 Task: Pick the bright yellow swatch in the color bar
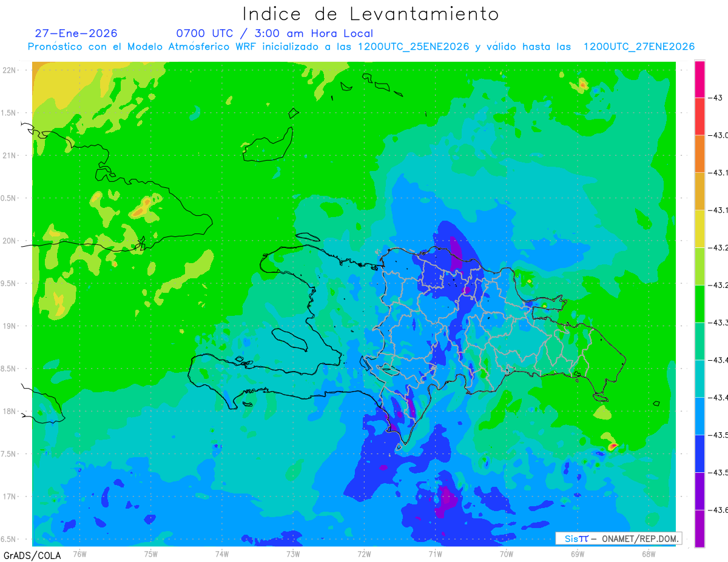pos(699,229)
